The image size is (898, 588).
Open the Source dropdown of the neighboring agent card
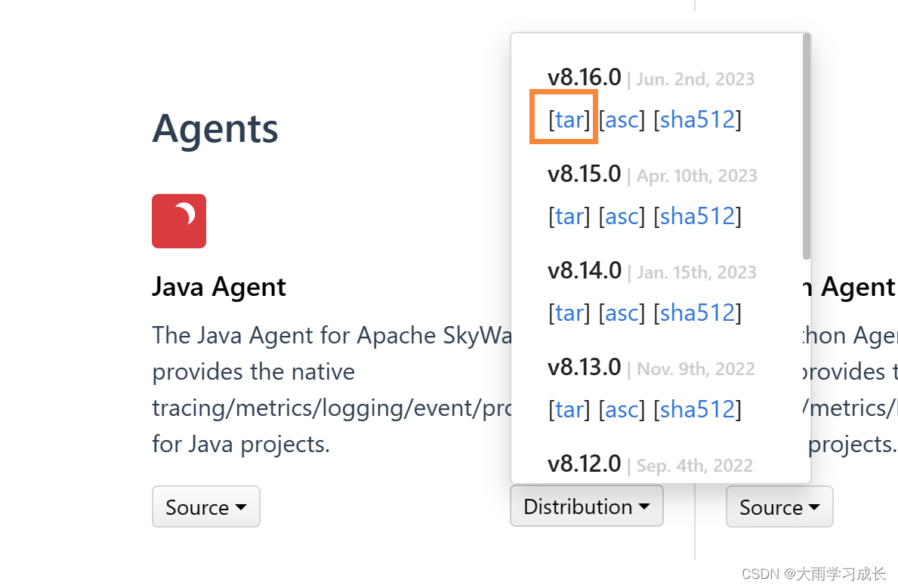tap(779, 506)
